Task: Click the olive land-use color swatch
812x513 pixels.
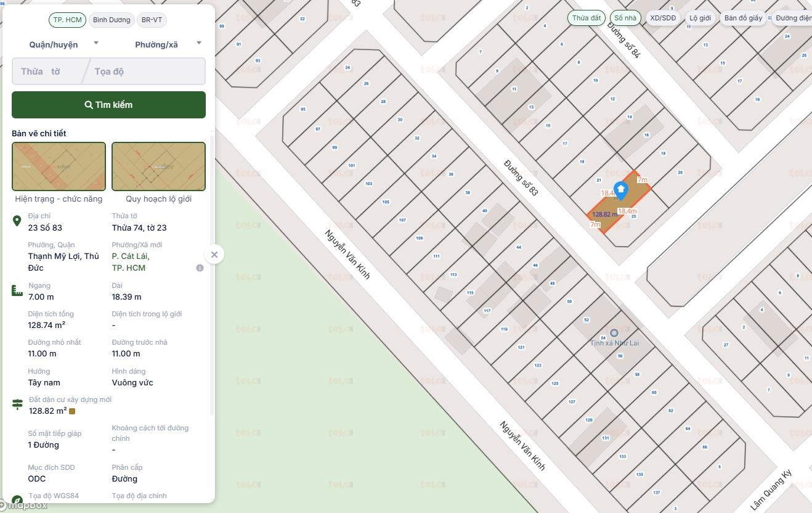Action: (x=72, y=411)
